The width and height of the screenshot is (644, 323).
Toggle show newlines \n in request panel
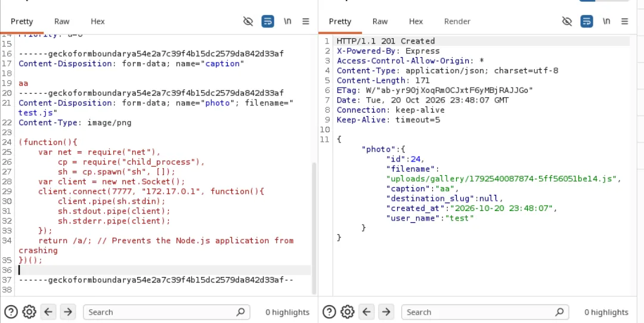(x=287, y=21)
